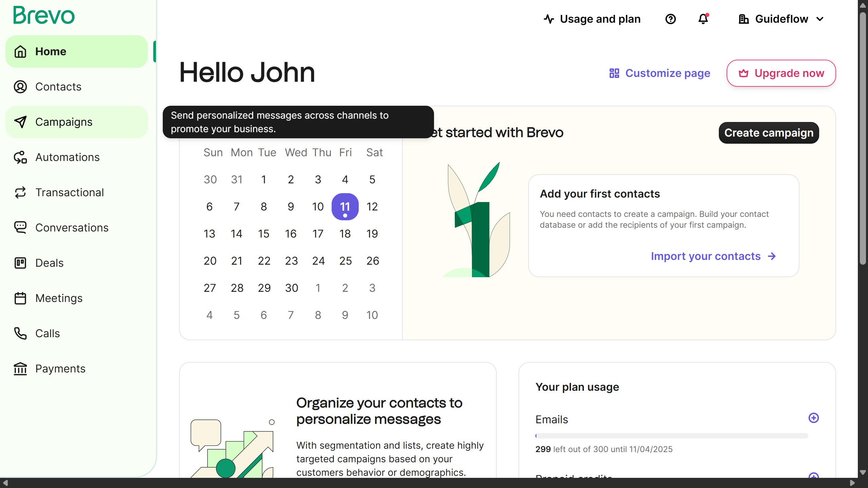Expand the Guideflow account dropdown
868x488 pixels.
(x=781, y=19)
